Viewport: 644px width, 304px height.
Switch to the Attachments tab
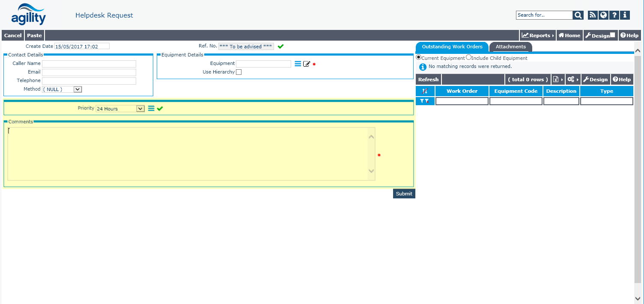point(510,47)
